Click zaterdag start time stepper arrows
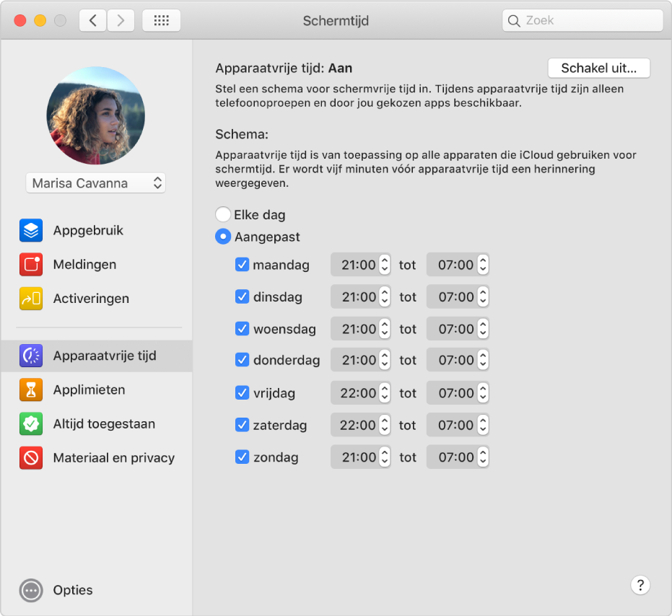The image size is (672, 616). (385, 425)
